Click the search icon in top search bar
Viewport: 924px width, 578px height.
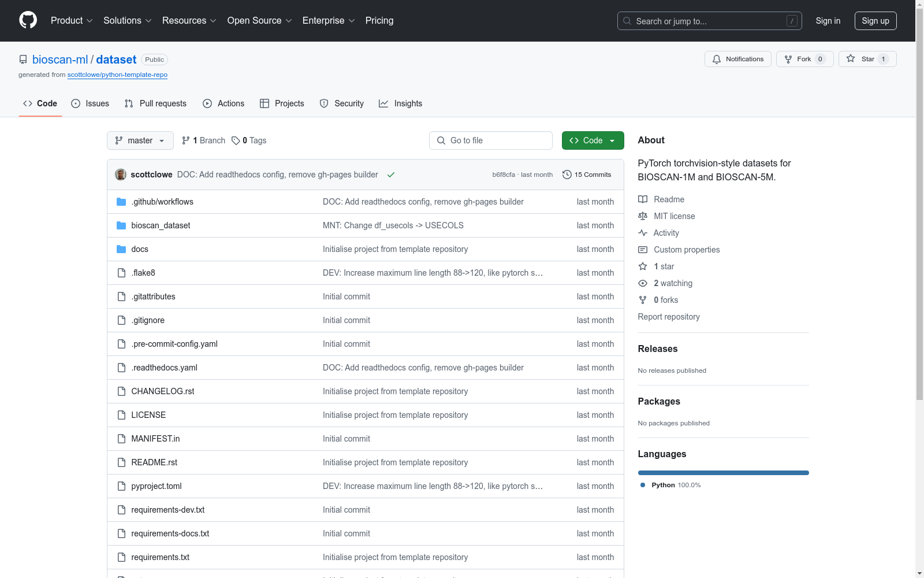coord(627,21)
